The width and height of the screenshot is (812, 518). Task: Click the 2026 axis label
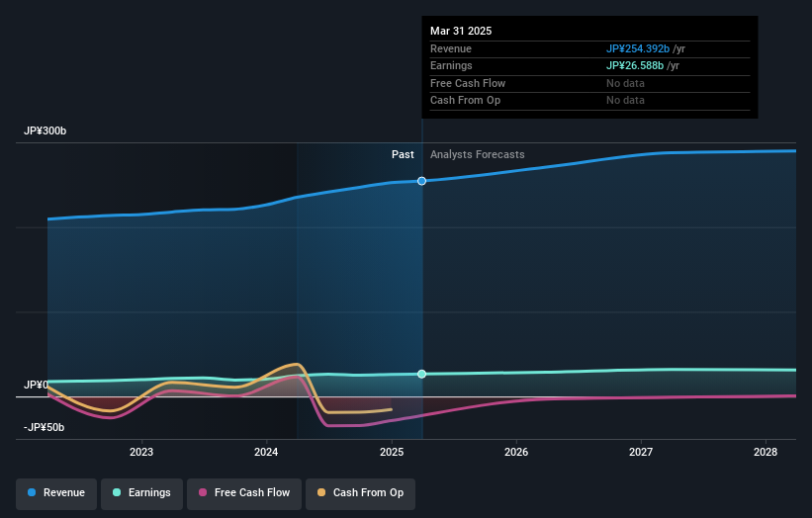pos(516,453)
